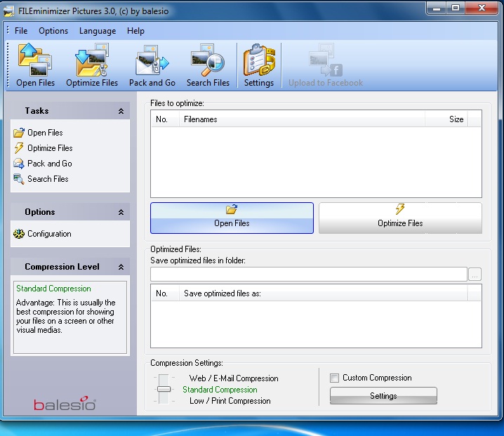This screenshot has height=436, width=504.
Task: Collapse the Compression Level panel
Action: coord(121,267)
